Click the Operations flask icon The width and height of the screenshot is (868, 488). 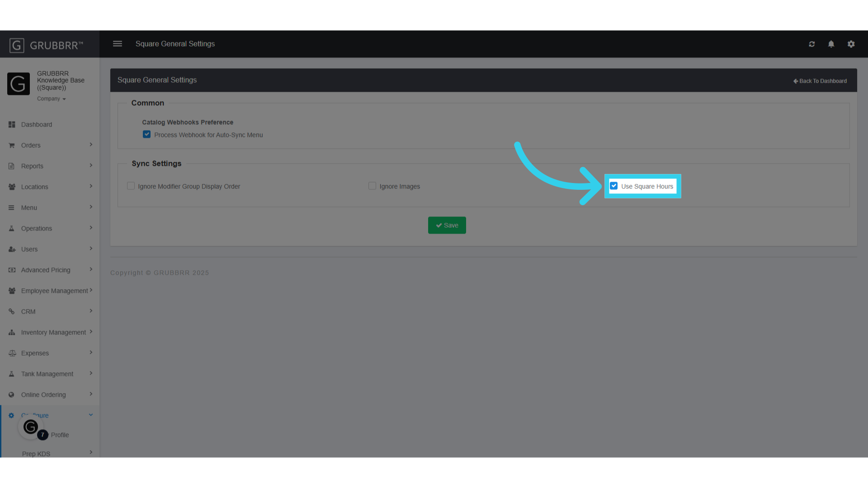tap(12, 229)
